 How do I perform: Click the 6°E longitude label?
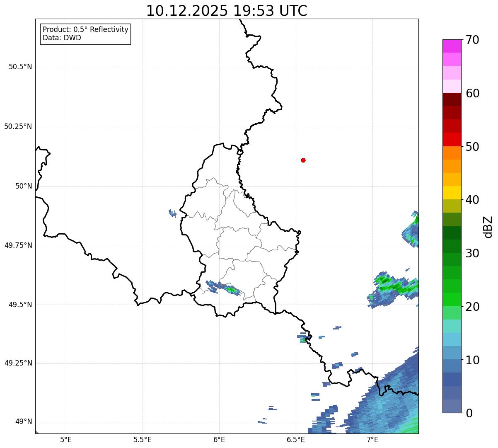pyautogui.click(x=219, y=439)
